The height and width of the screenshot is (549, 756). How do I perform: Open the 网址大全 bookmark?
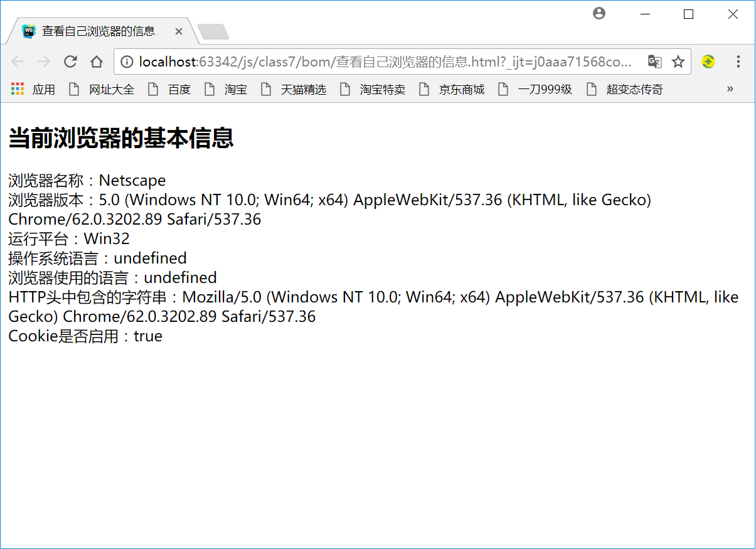[x=102, y=89]
